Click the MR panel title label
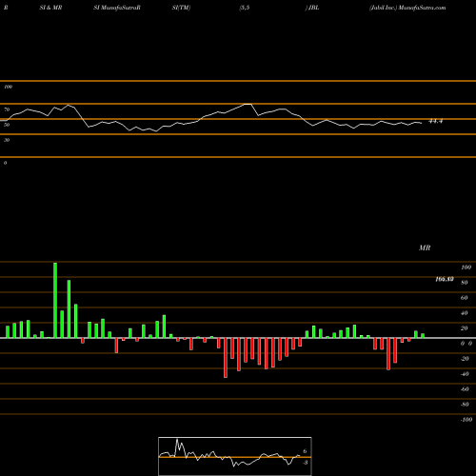 (x=425, y=248)
